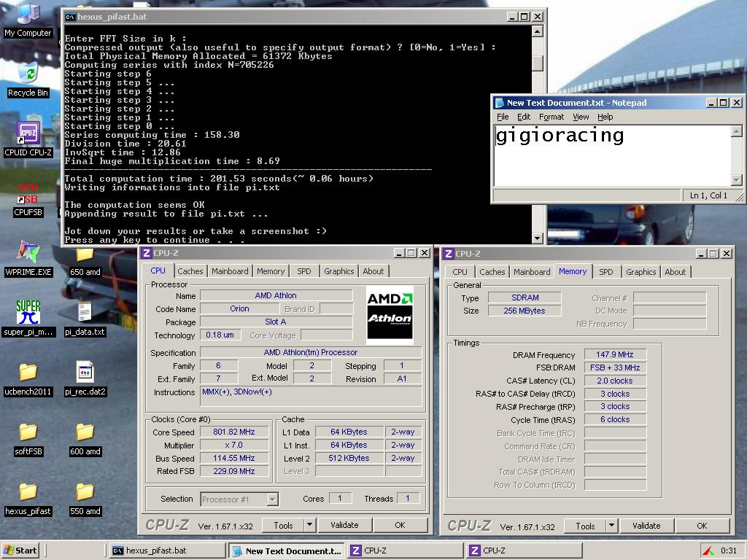This screenshot has height=560, width=747.
Task: Click Tools button in right CPU-Z
Action: coord(585,526)
